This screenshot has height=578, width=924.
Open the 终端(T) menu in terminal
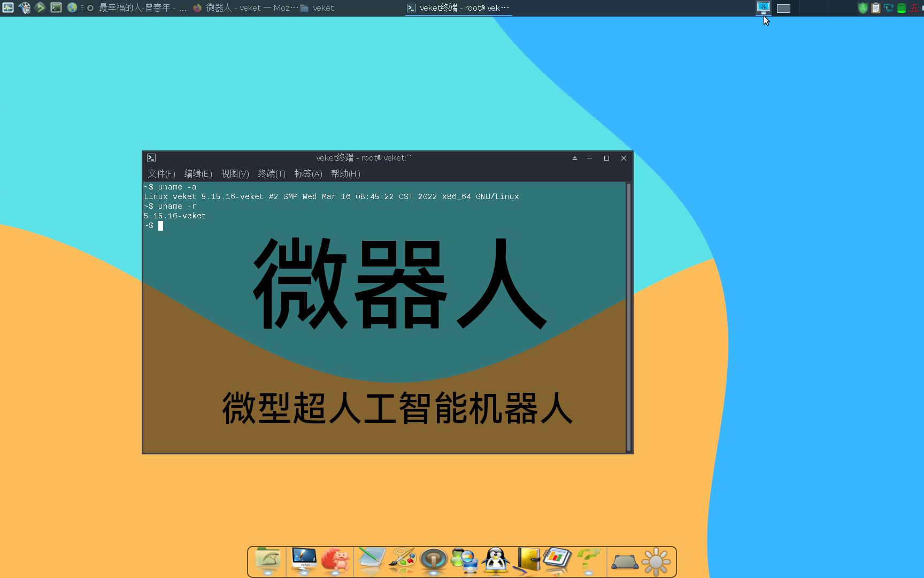272,173
